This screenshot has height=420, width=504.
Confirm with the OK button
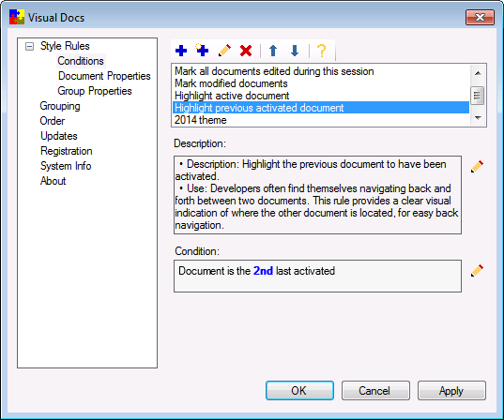pos(299,390)
